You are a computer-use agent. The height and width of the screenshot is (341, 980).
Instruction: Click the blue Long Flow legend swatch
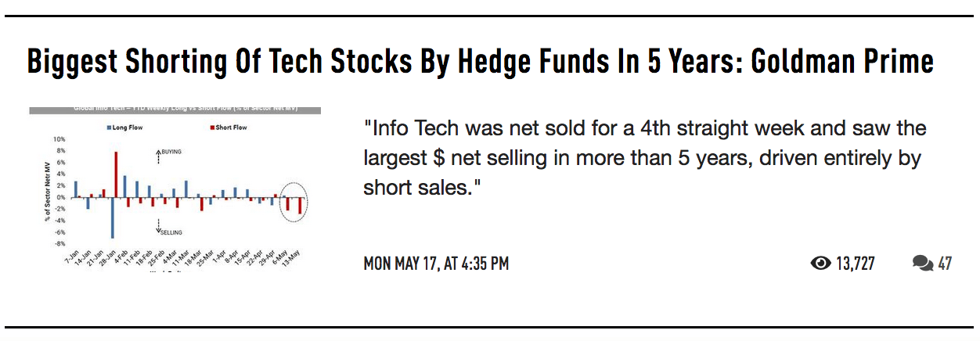coord(107,127)
